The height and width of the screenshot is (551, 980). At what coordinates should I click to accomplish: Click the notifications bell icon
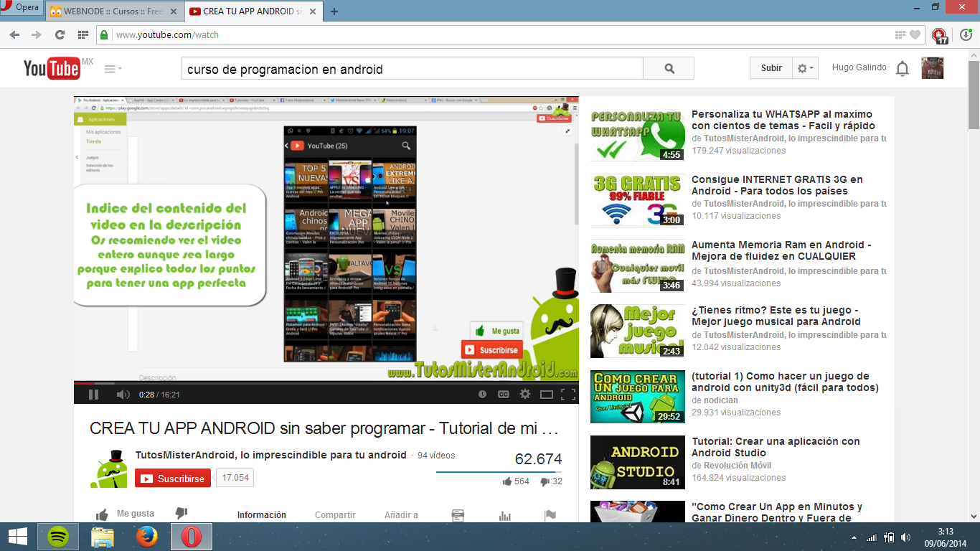(x=903, y=69)
